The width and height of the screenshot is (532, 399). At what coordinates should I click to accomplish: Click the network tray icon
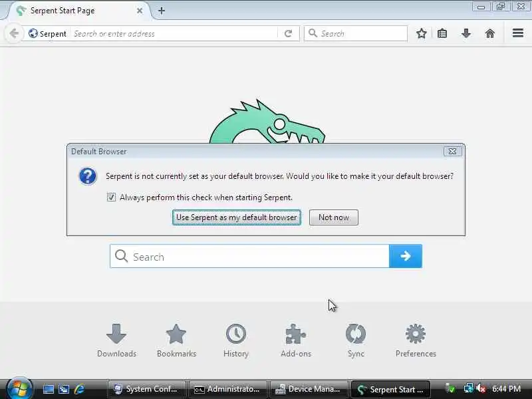[468, 388]
